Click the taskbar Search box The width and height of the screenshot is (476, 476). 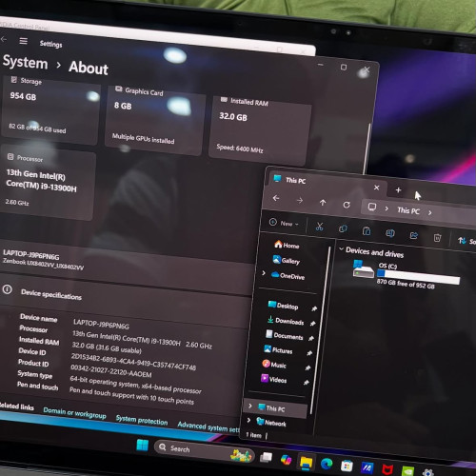[204, 451]
